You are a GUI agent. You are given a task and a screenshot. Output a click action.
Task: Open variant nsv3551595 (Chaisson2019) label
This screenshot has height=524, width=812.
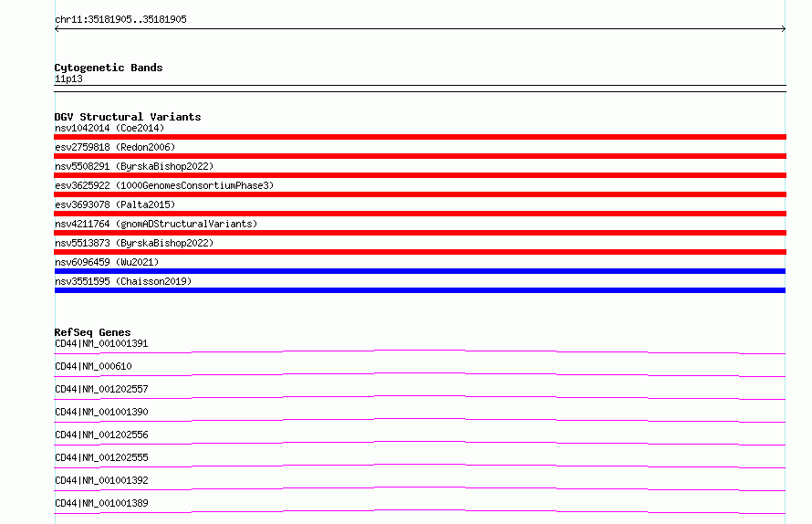pos(123,281)
